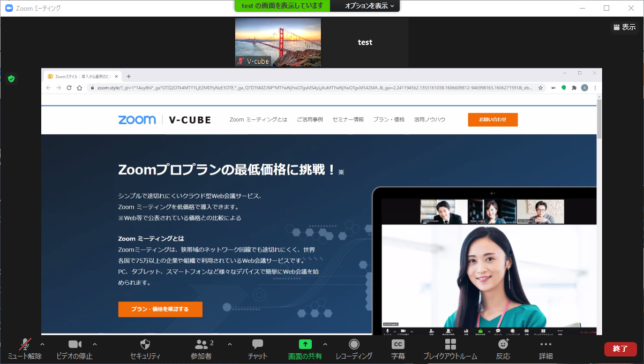This screenshot has width=644, height=364.
Task: Expand the arrow beside 参加者
Action: [x=230, y=344]
